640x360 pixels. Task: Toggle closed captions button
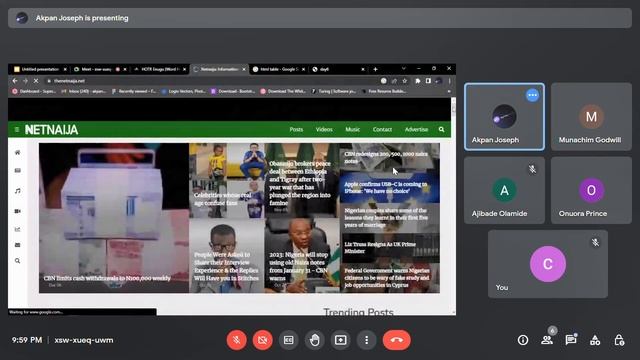(289, 340)
